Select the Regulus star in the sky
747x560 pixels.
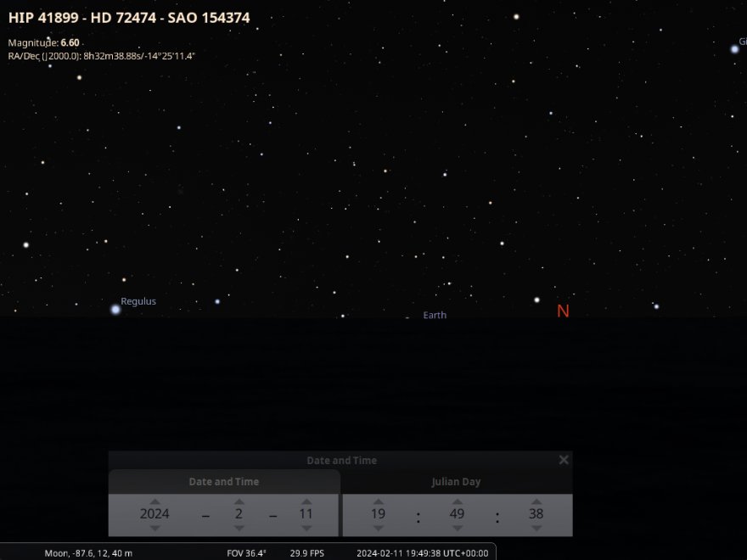click(x=115, y=310)
